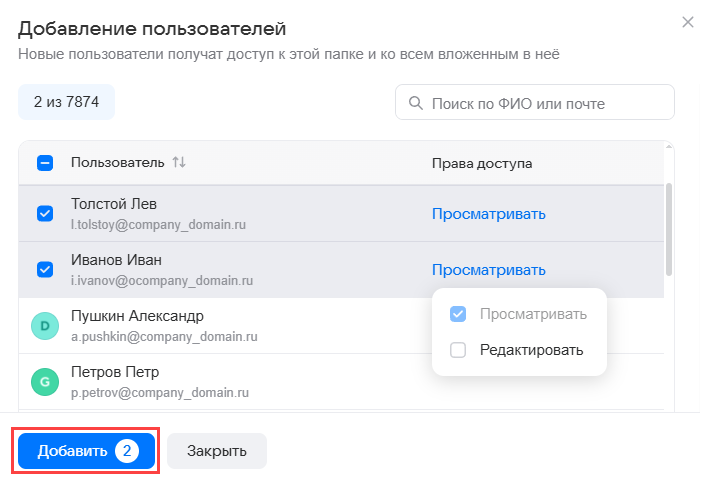Focus the search by name or email field
Viewport: 714px width, 490px height.
[545, 103]
